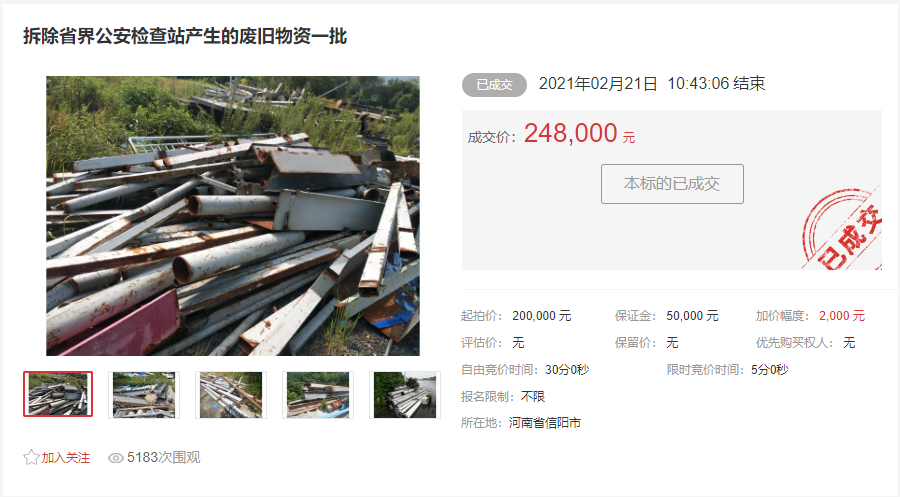
Task: Click the star icon to follow
Action: [31, 457]
